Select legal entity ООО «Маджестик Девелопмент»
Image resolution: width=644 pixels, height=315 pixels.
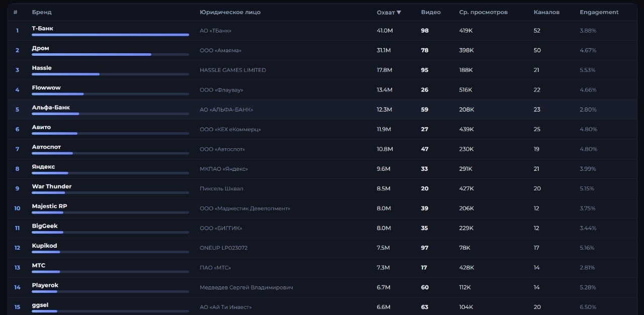click(x=245, y=208)
